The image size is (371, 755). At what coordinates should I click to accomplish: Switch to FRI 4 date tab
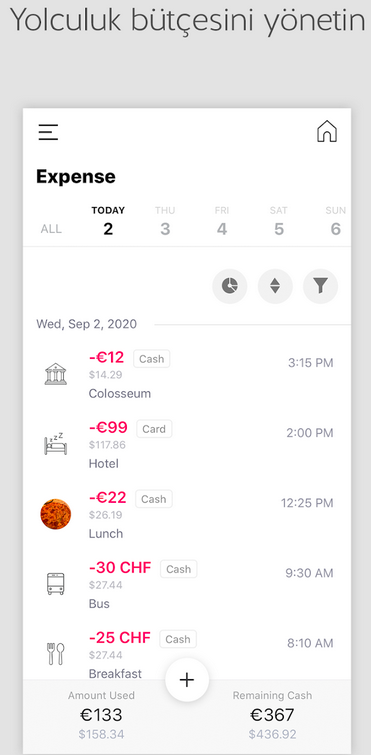pyautogui.click(x=222, y=222)
